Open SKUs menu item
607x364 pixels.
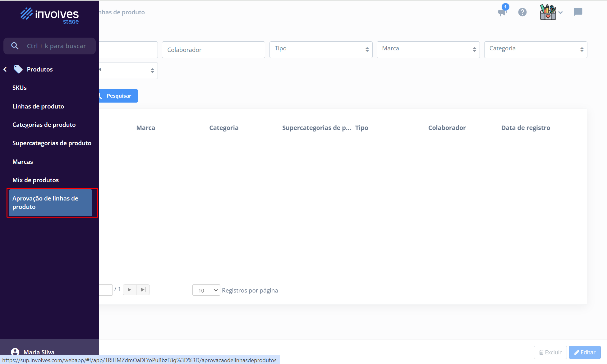(20, 88)
